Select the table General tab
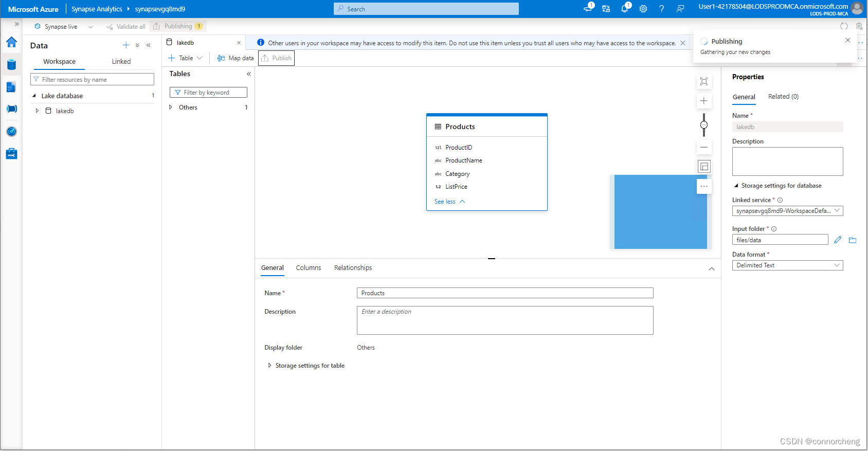Screen dimensions: 868x451 272,268
